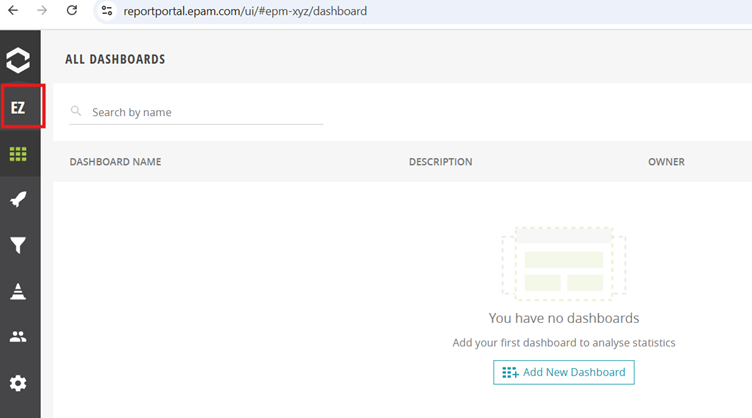Click the ReportPortal logo icon

18,60
